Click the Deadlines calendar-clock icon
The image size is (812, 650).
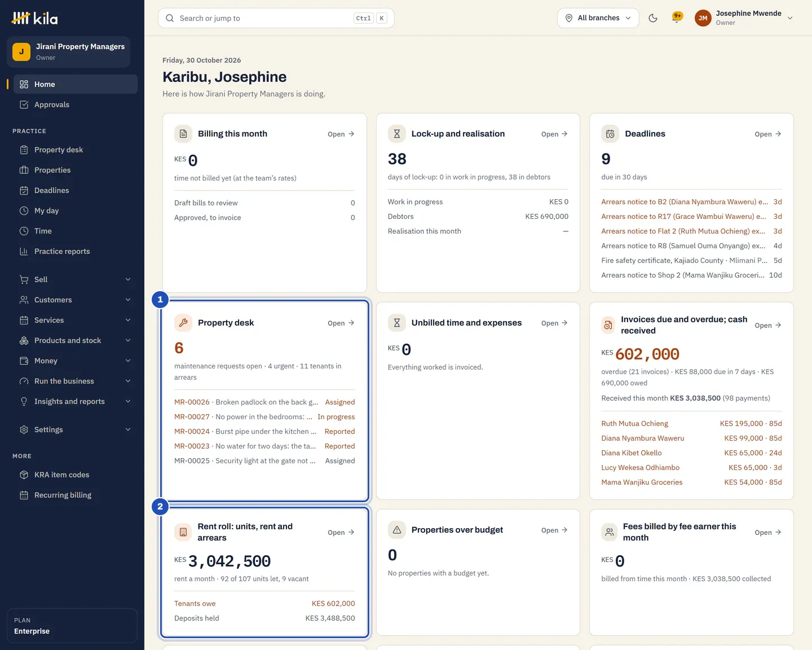pyautogui.click(x=610, y=134)
